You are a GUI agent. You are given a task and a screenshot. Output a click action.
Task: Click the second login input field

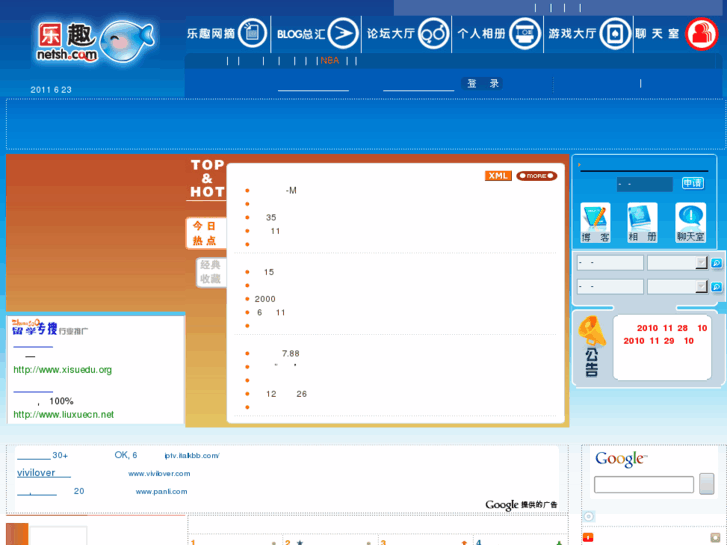pyautogui.click(x=419, y=84)
